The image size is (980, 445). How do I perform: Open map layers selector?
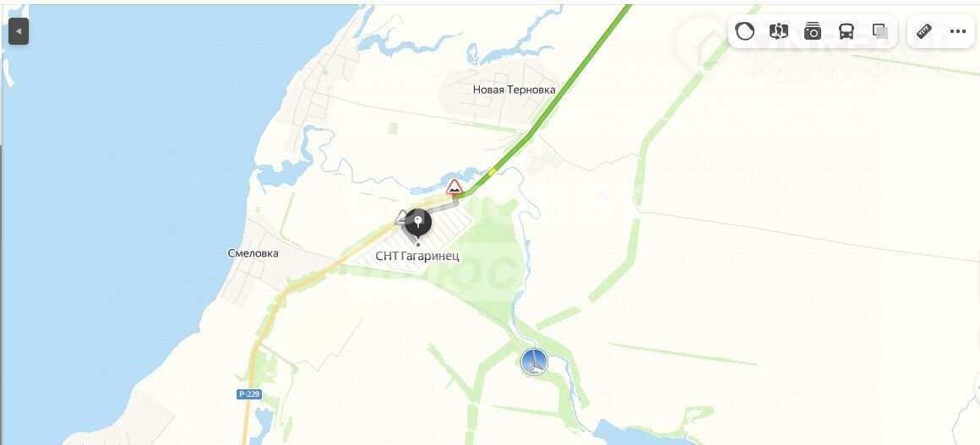(880, 31)
